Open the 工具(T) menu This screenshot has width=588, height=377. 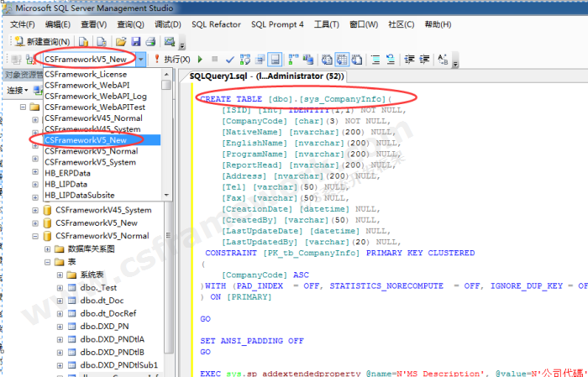tap(326, 24)
